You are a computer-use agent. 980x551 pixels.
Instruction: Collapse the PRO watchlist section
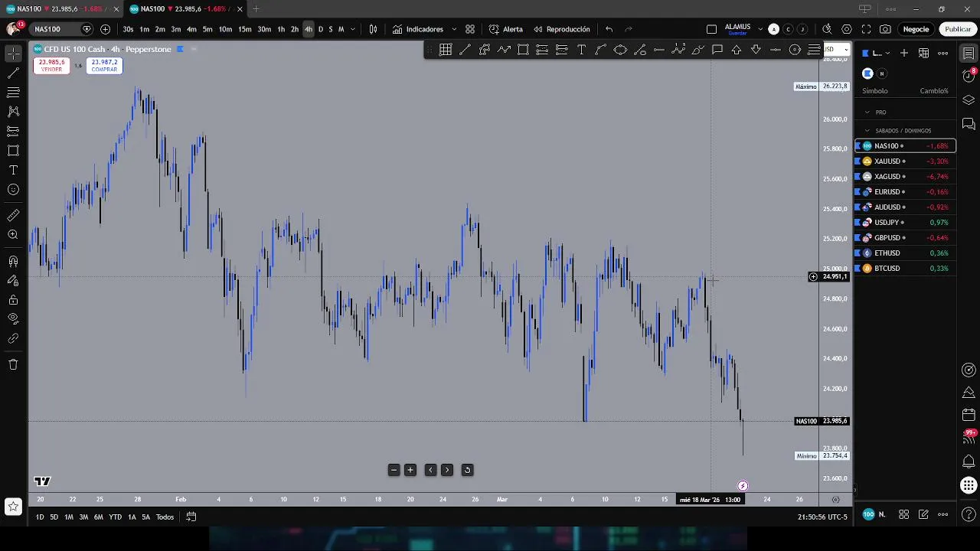(x=867, y=112)
